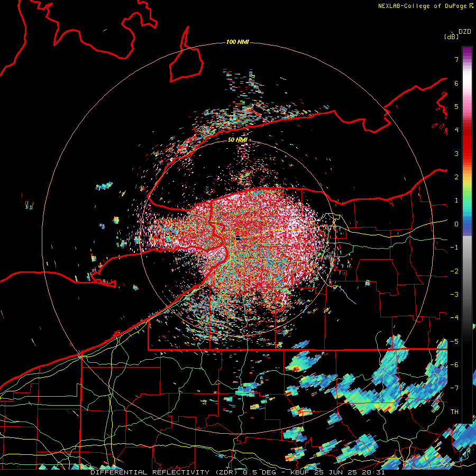Click the 50 NMI range ring label
This screenshot has width=476, height=476.
pos(237,140)
